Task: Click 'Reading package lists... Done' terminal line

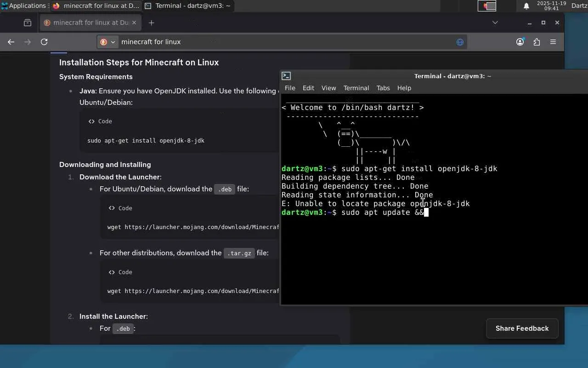Action: point(348,178)
